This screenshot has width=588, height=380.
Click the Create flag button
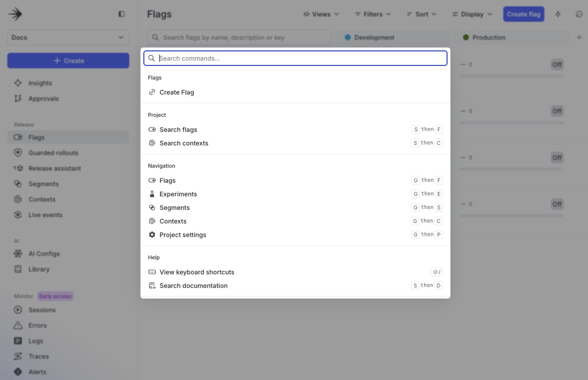tap(524, 14)
